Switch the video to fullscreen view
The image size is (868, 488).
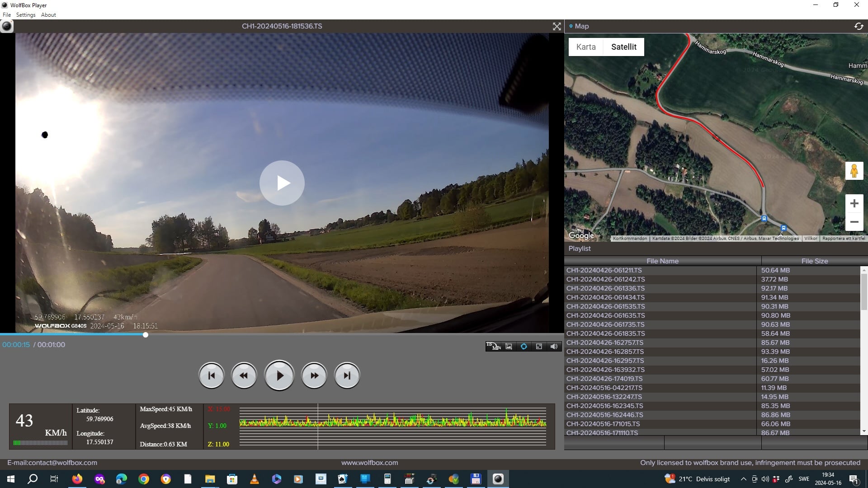(539, 347)
